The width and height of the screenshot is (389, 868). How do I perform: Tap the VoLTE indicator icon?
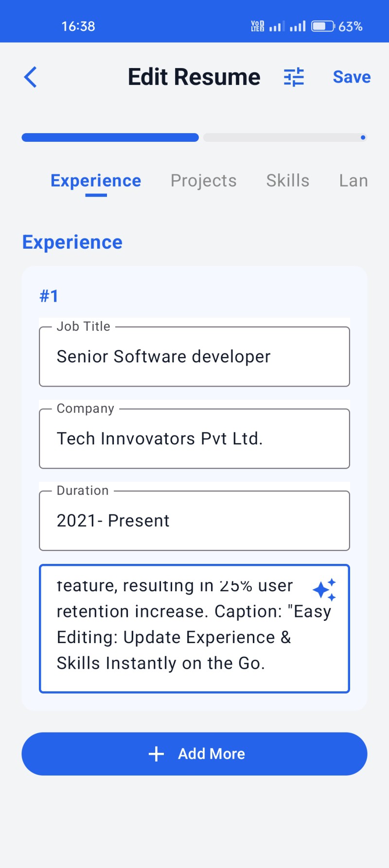257,26
